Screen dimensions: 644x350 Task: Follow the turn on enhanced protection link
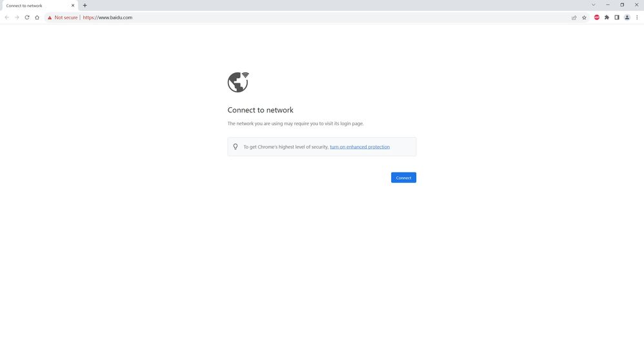(x=359, y=147)
